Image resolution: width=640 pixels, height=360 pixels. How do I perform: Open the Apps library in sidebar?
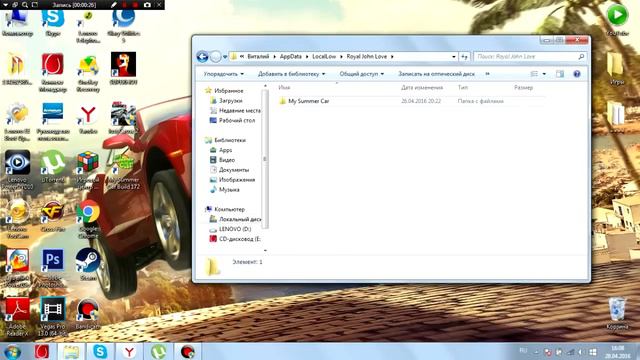pos(225,150)
